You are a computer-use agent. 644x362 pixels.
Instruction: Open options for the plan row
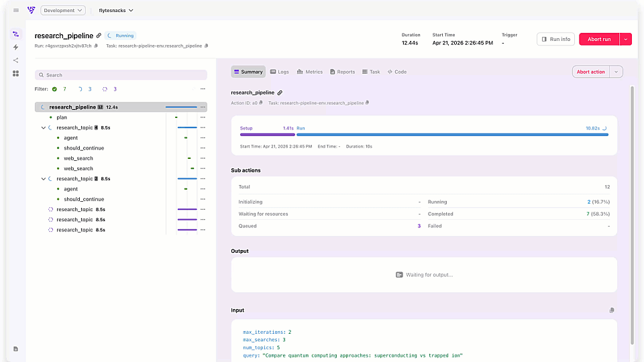click(203, 117)
